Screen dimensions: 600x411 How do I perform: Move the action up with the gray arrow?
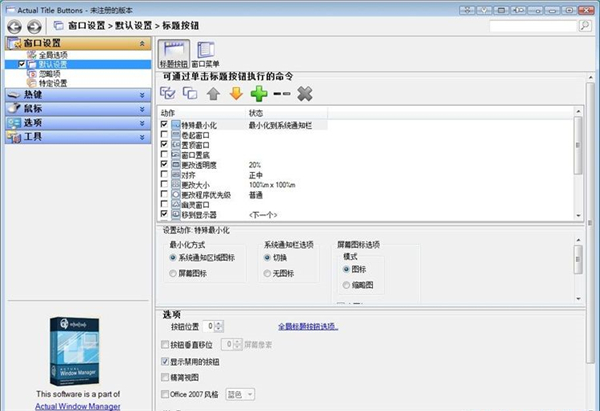(213, 94)
